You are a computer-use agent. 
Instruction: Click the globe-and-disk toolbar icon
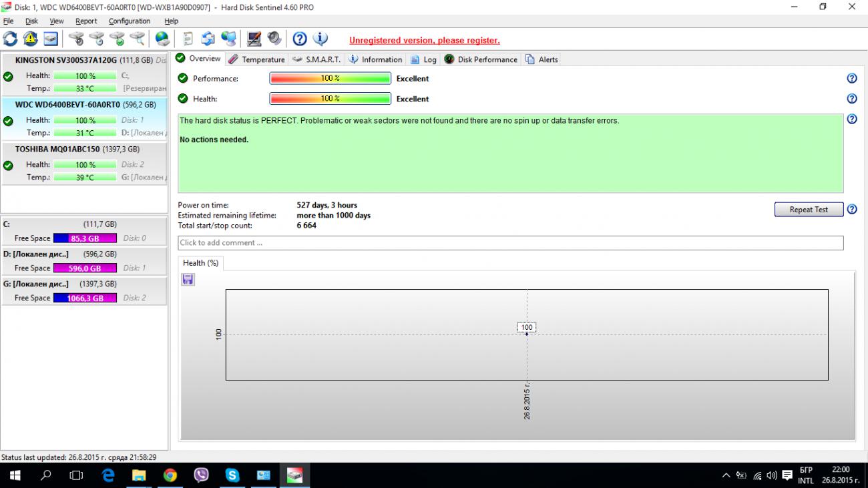(162, 39)
